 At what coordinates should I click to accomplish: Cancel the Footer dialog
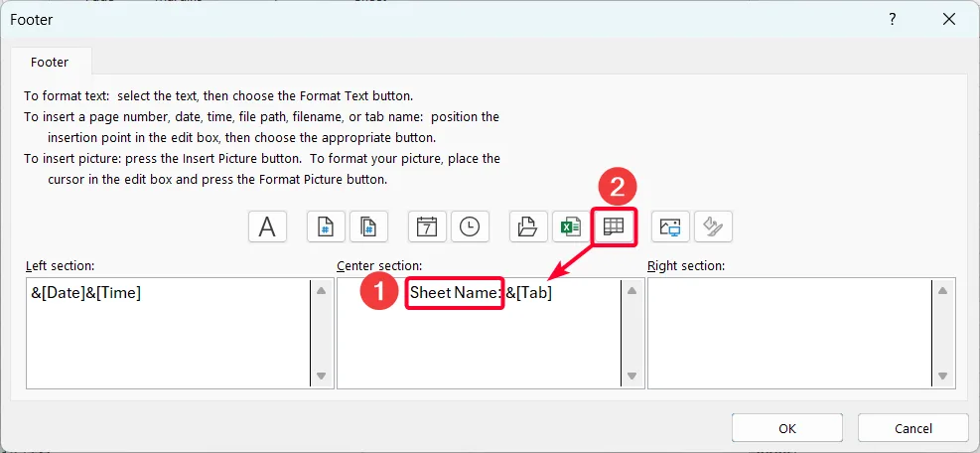coord(913,428)
